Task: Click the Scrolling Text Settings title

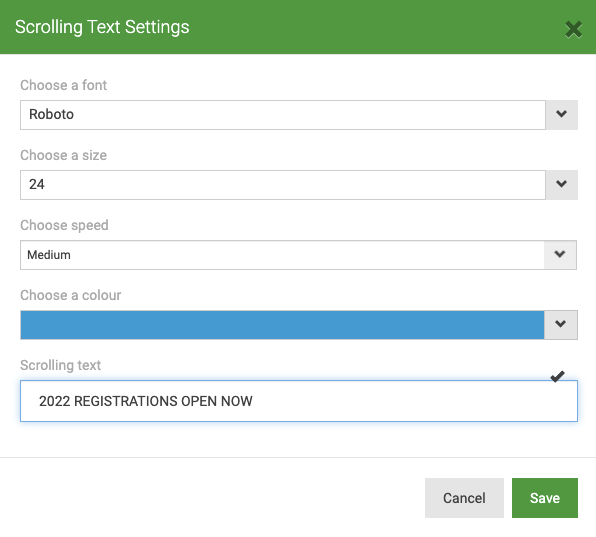Action: (x=102, y=27)
